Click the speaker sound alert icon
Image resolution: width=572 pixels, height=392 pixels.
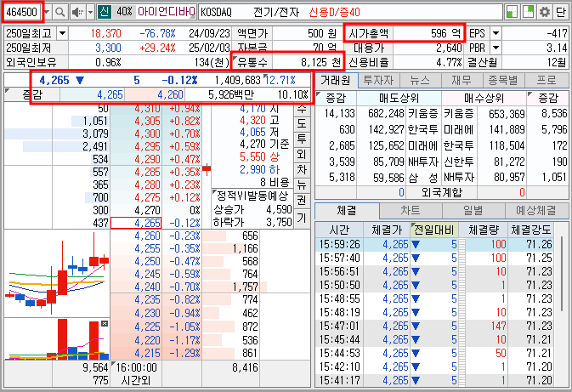(77, 12)
